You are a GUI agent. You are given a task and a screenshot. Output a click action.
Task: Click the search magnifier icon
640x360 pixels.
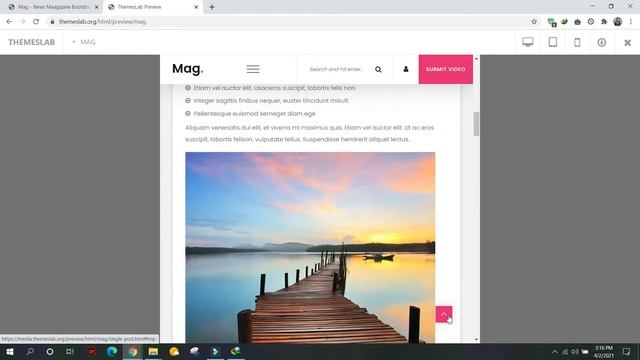(378, 69)
